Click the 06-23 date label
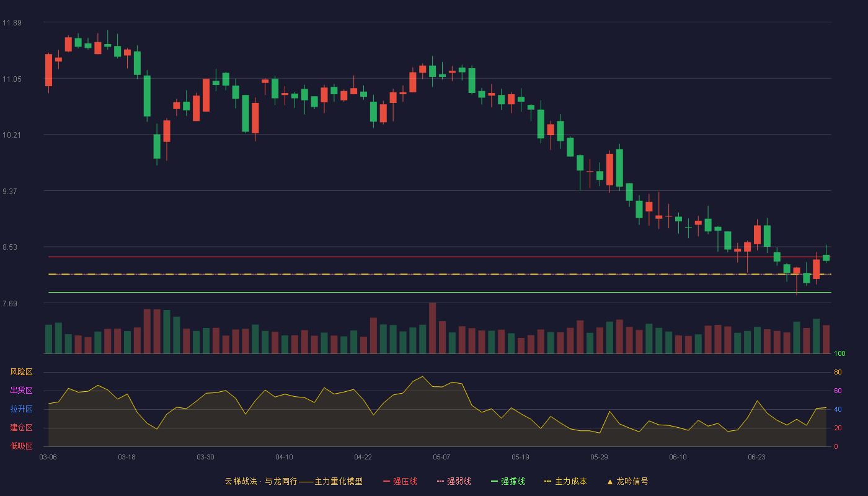 756,457
